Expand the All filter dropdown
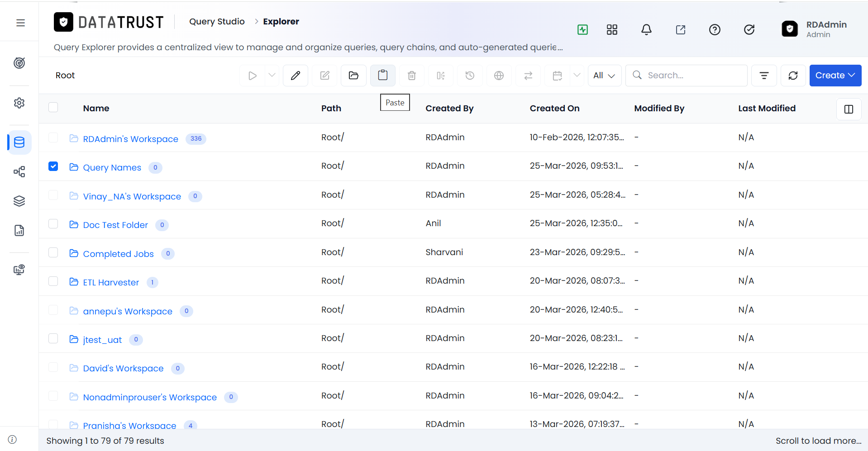The image size is (868, 451). click(x=604, y=75)
